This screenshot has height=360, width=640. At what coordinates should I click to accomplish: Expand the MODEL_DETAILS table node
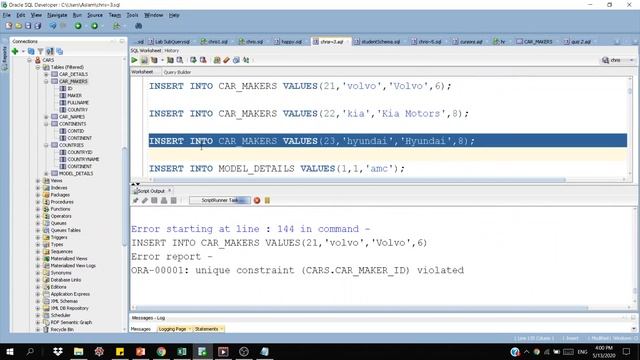46,173
